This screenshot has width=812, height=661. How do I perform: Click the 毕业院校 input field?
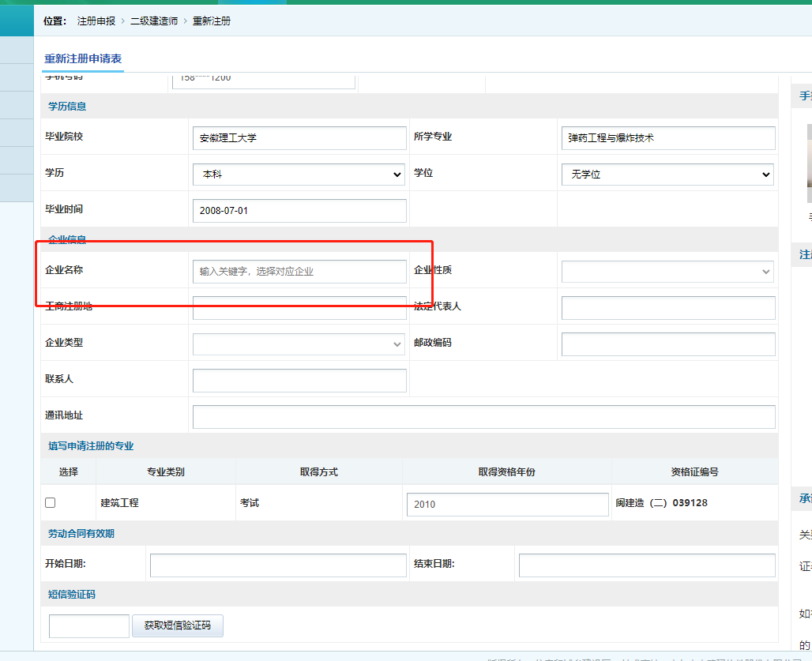(299, 138)
